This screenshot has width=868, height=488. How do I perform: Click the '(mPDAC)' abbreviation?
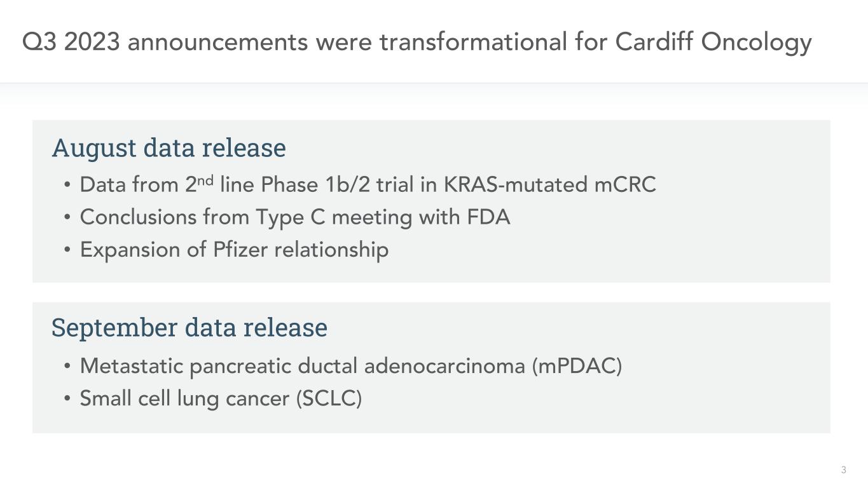click(x=577, y=366)
